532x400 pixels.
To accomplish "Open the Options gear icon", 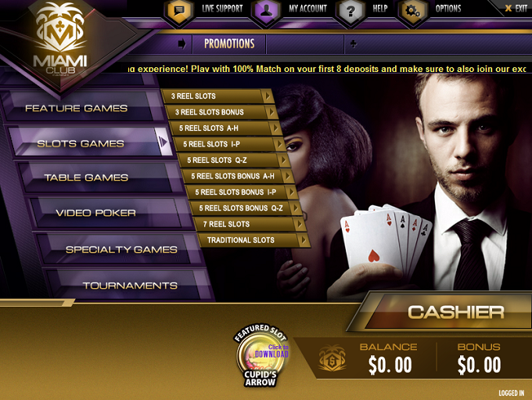I will pos(412,12).
